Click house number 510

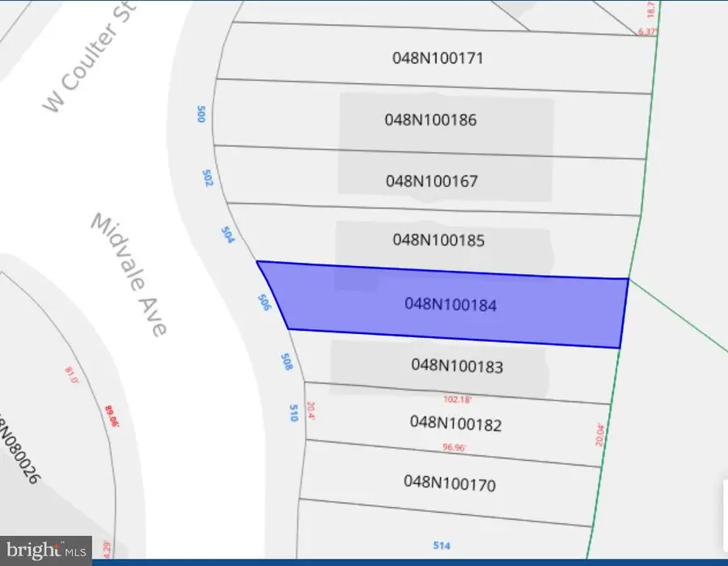294,412
